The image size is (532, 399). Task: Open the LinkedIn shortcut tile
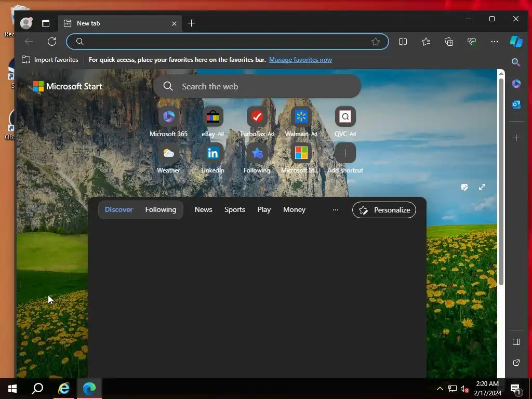(212, 158)
